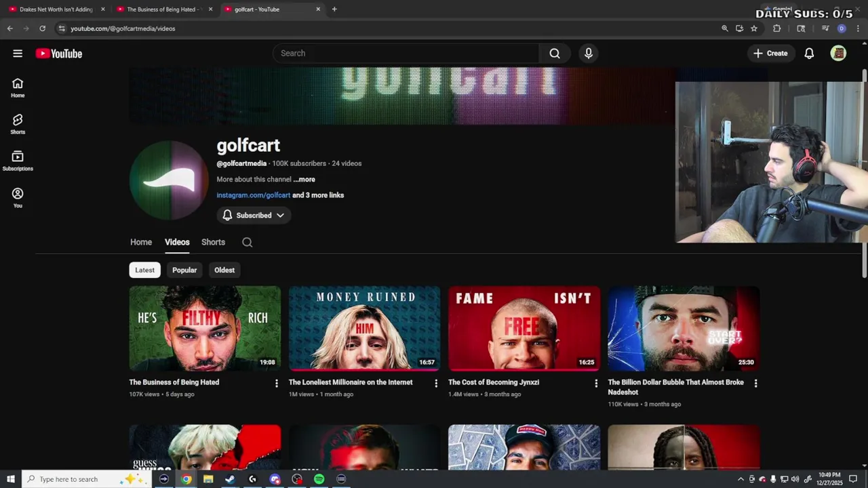
Task: Open Shorts in the left sidebar
Action: point(18,124)
